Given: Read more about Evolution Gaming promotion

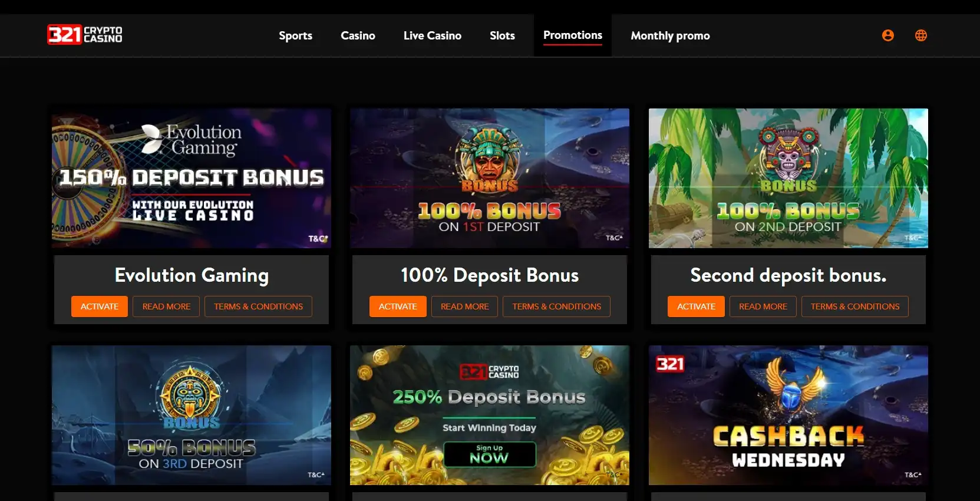Looking at the screenshot, I should pyautogui.click(x=166, y=306).
